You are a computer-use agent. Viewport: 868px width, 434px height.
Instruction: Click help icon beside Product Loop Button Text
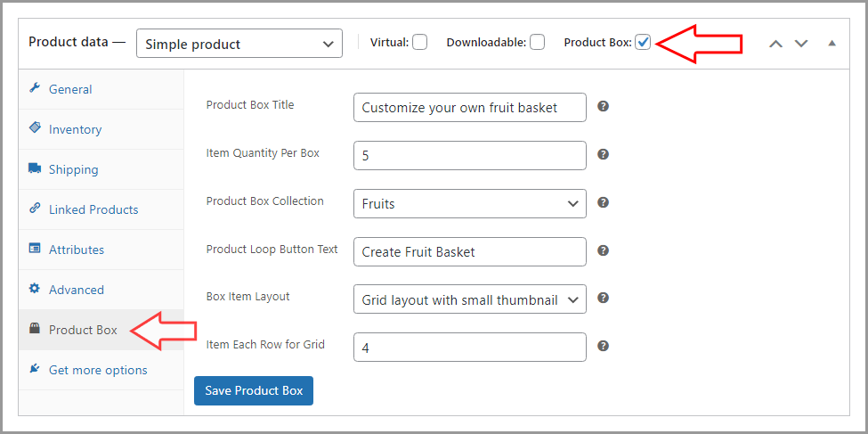click(603, 250)
